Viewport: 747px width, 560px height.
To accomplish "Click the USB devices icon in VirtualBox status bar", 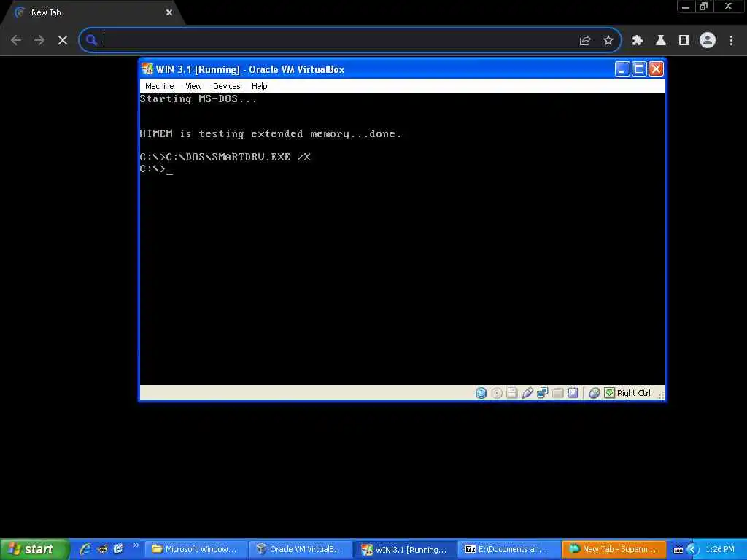I will pyautogui.click(x=527, y=393).
